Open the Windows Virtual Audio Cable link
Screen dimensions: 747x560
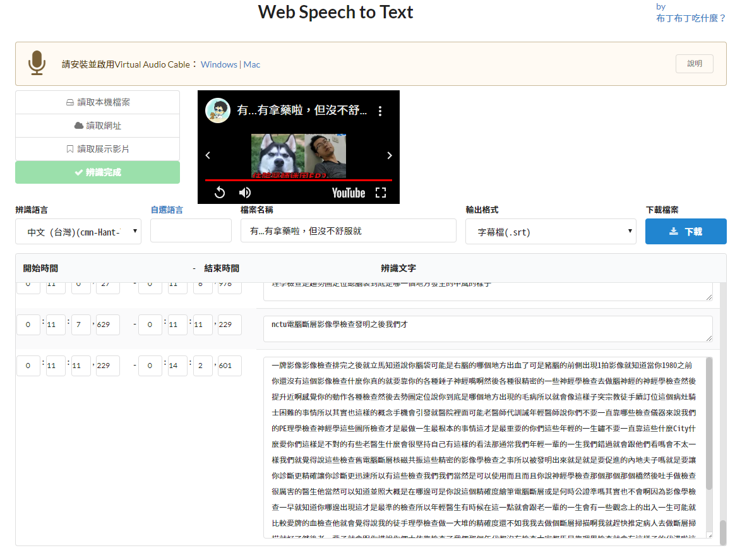pyautogui.click(x=218, y=64)
